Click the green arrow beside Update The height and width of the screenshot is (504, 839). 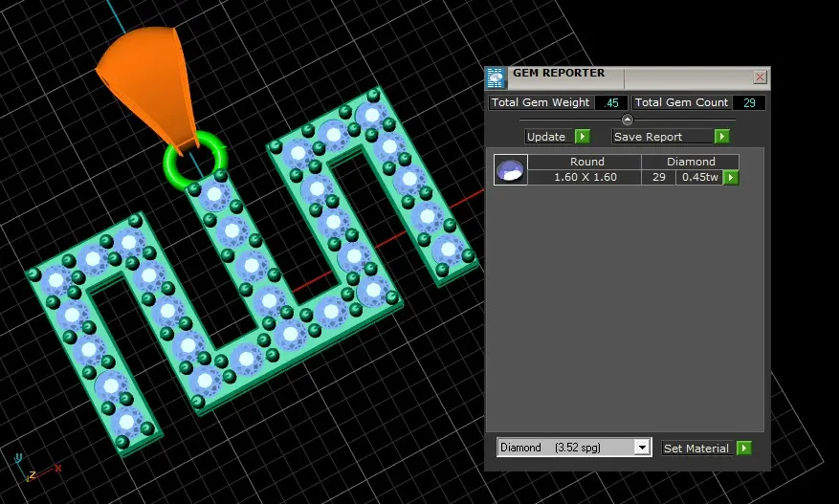(x=583, y=137)
